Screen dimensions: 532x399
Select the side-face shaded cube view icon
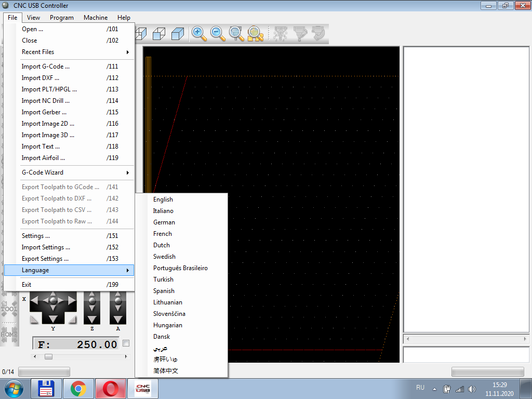[140, 34]
